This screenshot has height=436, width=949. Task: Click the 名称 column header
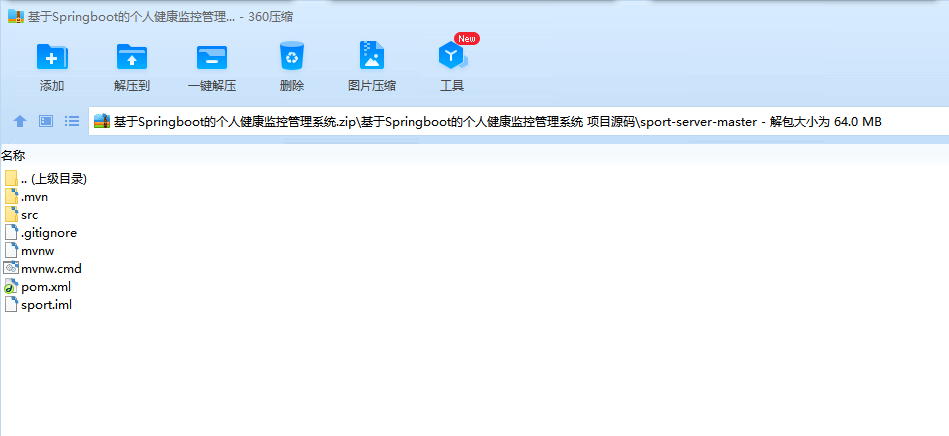[x=13, y=156]
